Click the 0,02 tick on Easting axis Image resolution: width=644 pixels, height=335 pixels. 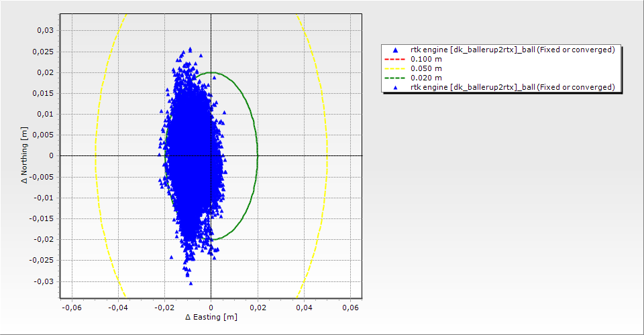[x=258, y=308]
